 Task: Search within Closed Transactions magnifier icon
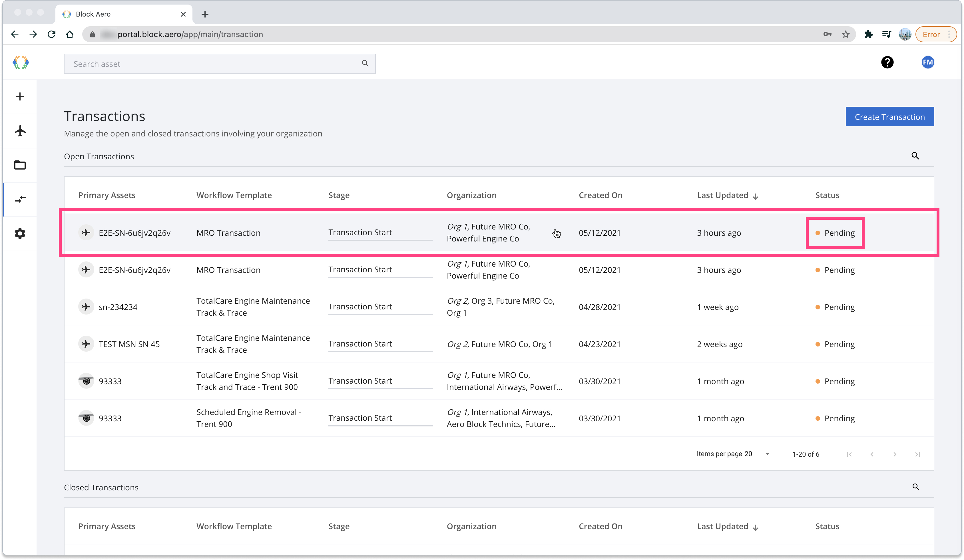coord(915,487)
